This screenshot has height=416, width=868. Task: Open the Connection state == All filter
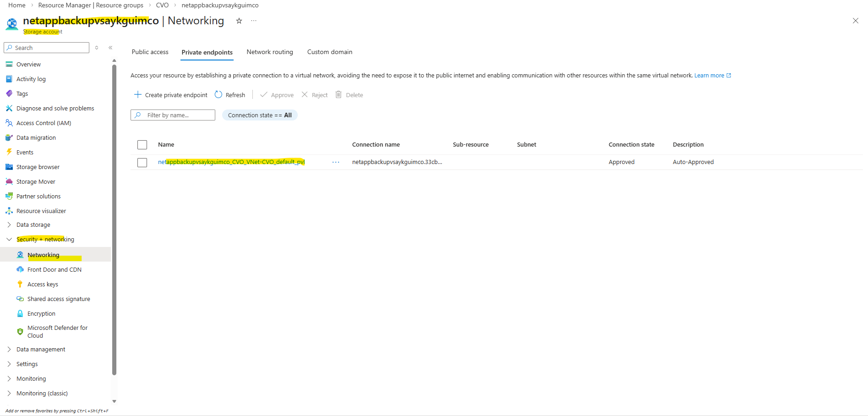[260, 115]
